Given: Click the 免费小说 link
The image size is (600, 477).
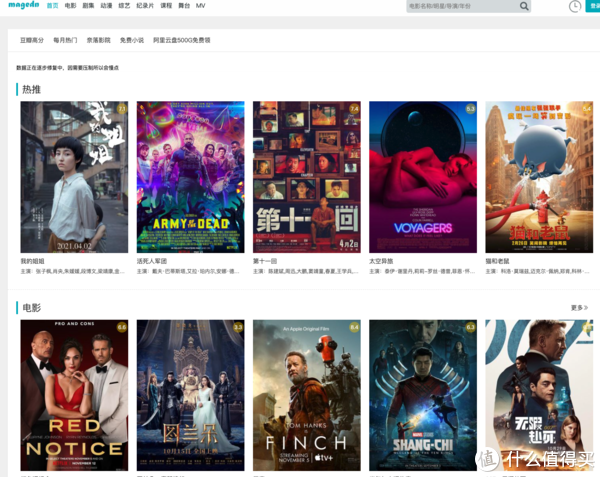Looking at the screenshot, I should point(132,40).
